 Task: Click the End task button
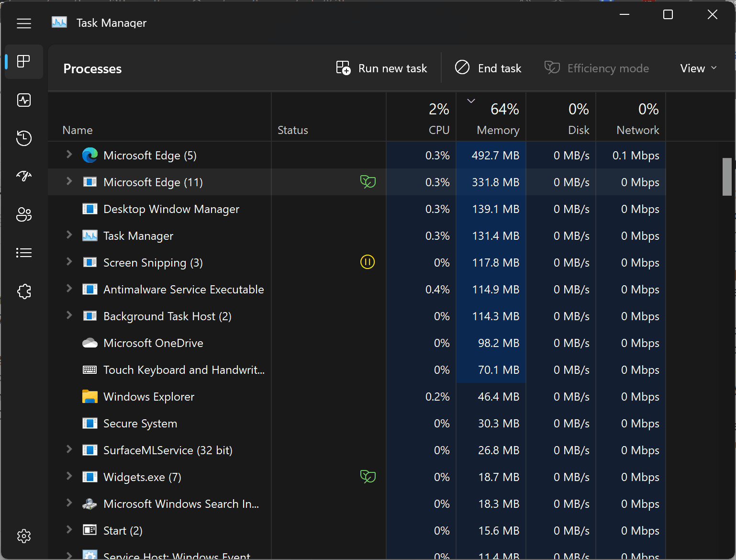click(x=488, y=68)
